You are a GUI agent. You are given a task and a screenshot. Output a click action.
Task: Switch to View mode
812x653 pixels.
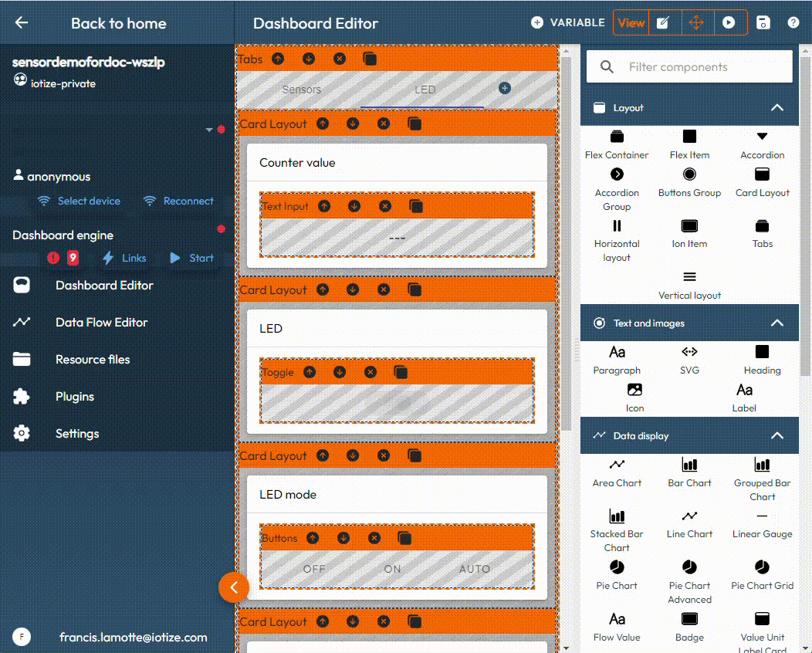tap(631, 22)
